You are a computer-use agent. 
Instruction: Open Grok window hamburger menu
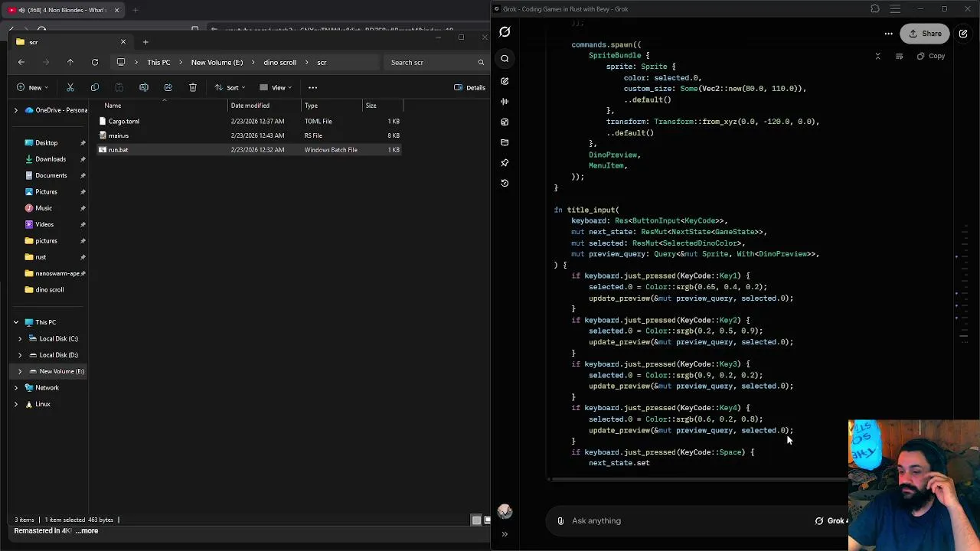[895, 9]
